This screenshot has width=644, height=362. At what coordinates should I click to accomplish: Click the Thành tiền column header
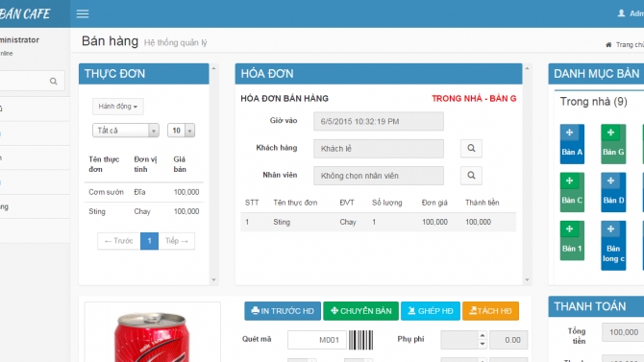482,203
